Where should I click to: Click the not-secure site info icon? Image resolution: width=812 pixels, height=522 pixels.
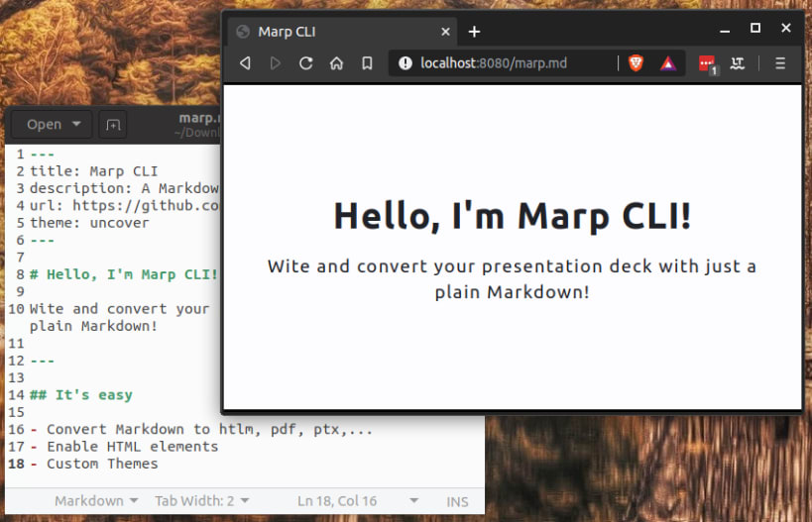pos(406,63)
